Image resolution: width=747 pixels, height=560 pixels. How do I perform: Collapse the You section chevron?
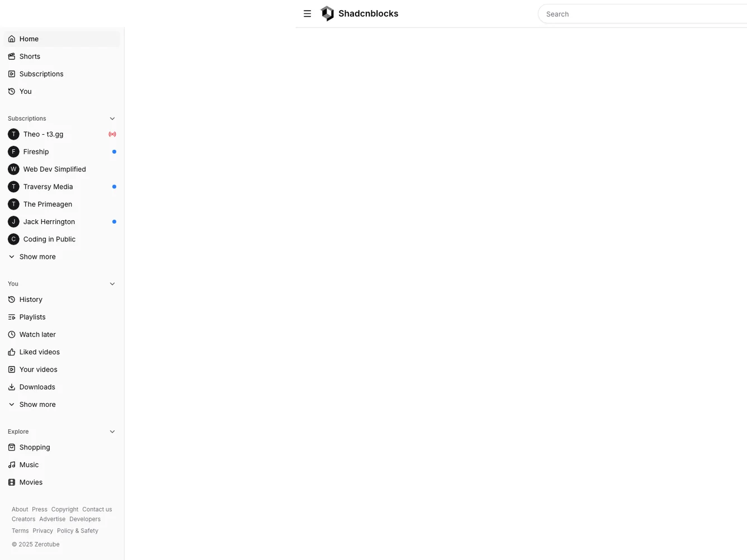tap(112, 284)
